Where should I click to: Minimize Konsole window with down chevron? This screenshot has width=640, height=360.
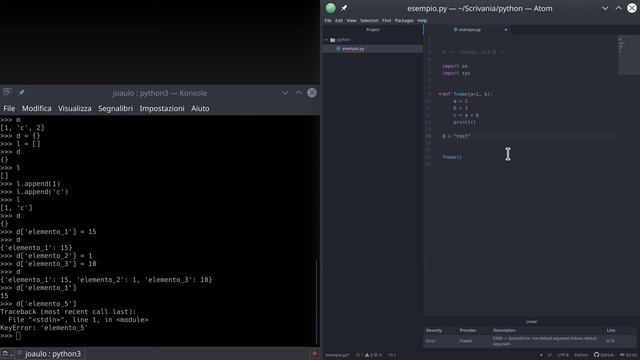click(x=285, y=93)
